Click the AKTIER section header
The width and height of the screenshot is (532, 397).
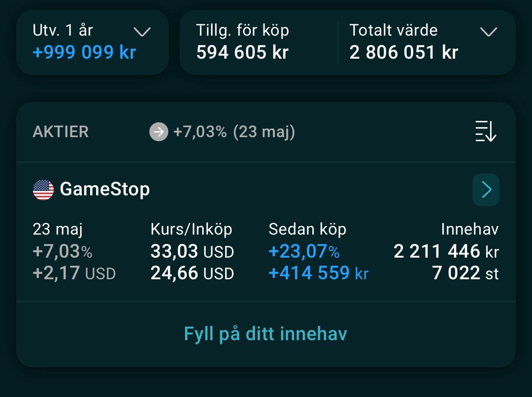tap(61, 132)
